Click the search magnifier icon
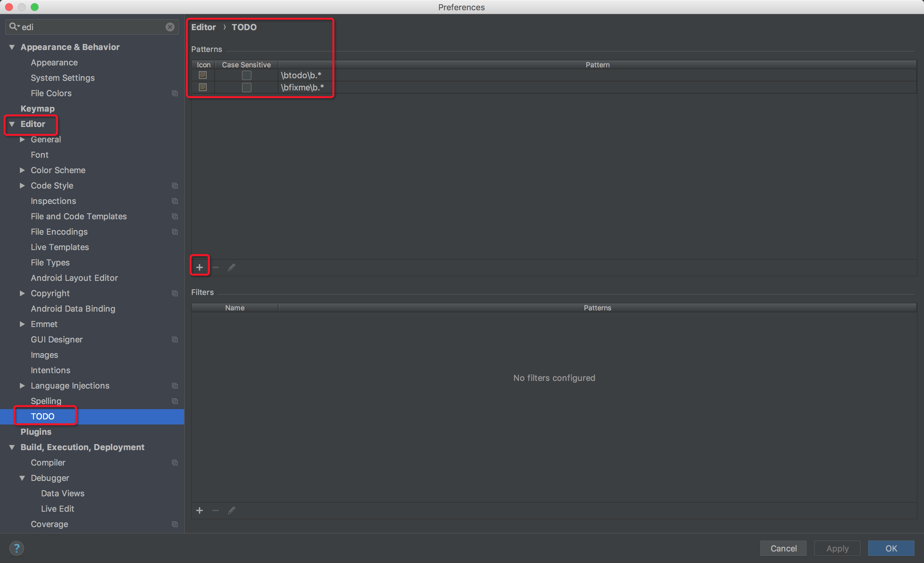This screenshot has height=563, width=924. coord(13,27)
